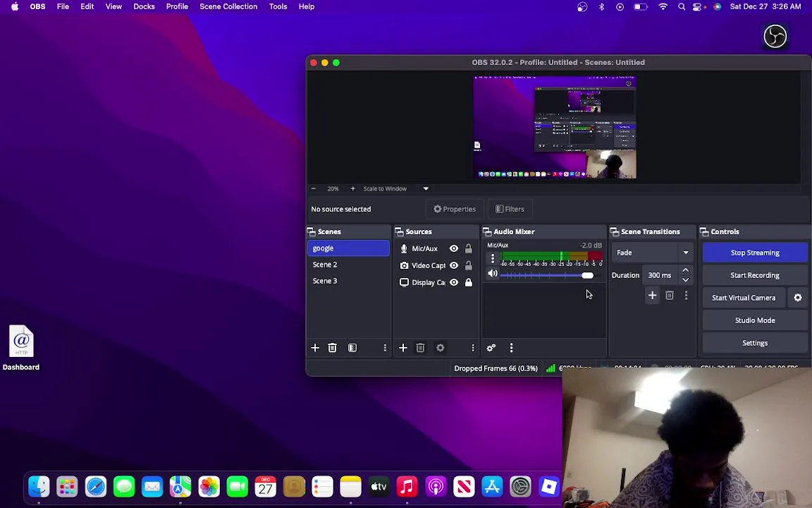
Task: Click Start Recording
Action: point(755,275)
